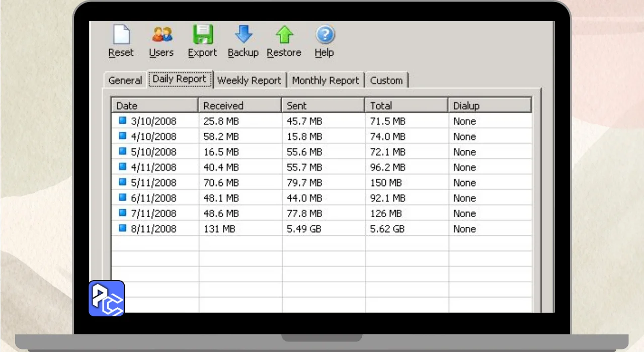Click the blue square icon beside 5/10/2008
Image resolution: width=644 pixels, height=352 pixels.
122,151
